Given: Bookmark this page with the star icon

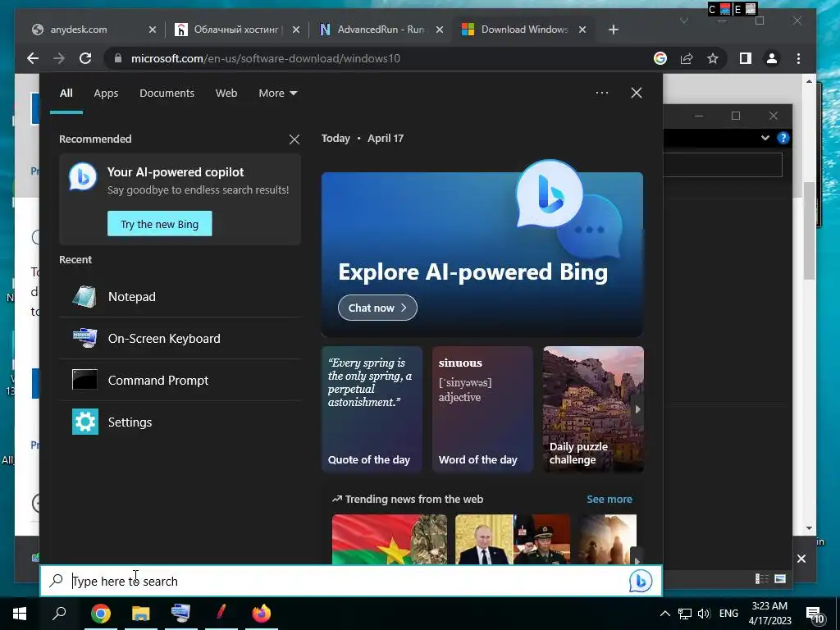Looking at the screenshot, I should [713, 58].
